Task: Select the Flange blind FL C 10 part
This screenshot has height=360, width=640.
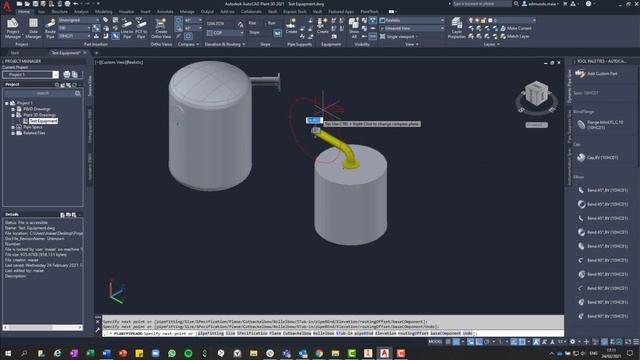Action: [x=600, y=124]
